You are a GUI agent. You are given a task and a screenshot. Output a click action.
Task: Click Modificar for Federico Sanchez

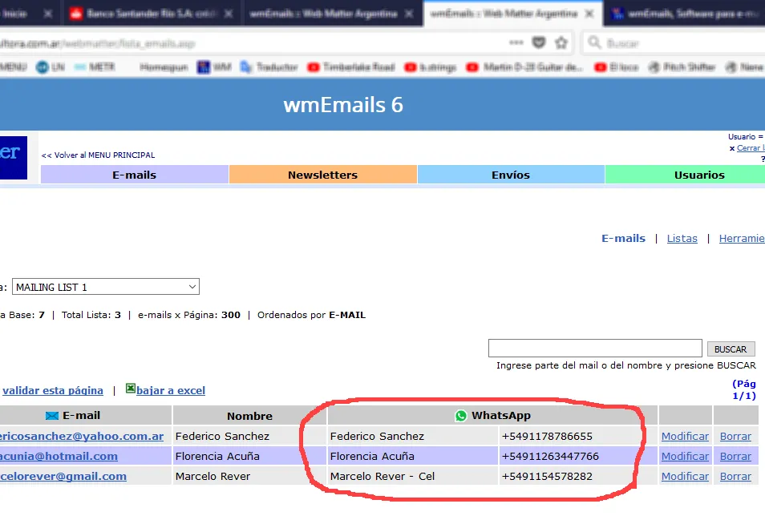(684, 437)
